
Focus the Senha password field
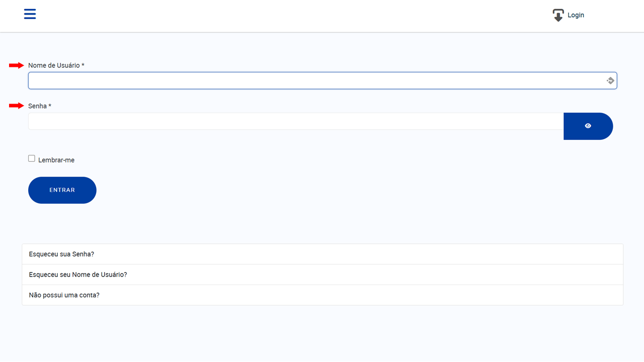296,121
